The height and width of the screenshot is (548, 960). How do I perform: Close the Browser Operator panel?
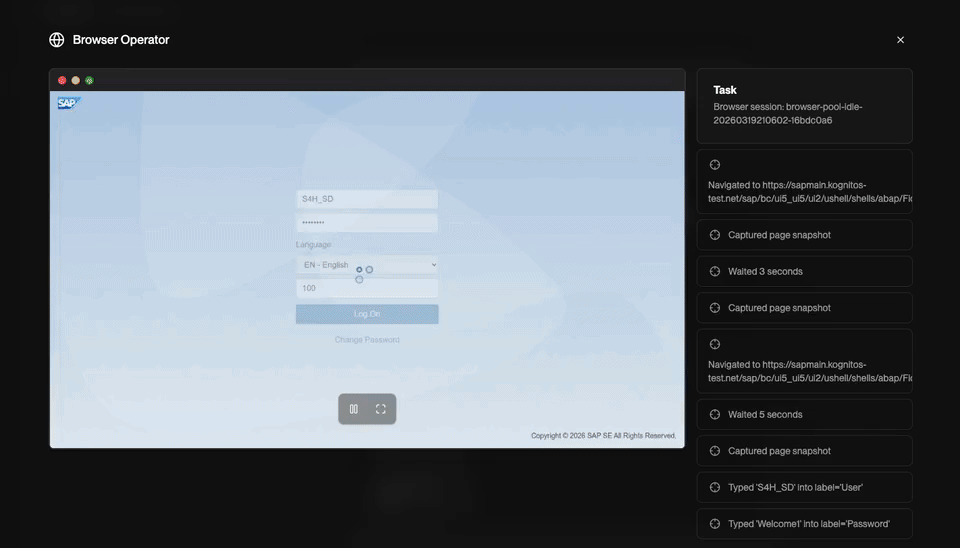point(900,40)
